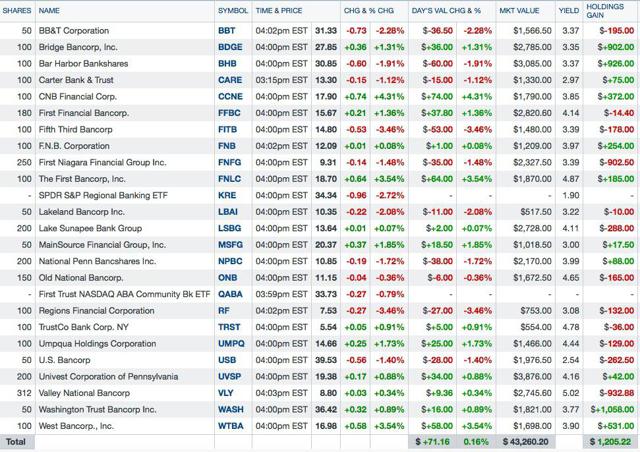Sort by HOLDINGS GAIN column header
Image resolution: width=640 pixels, height=452 pixels.
point(605,11)
